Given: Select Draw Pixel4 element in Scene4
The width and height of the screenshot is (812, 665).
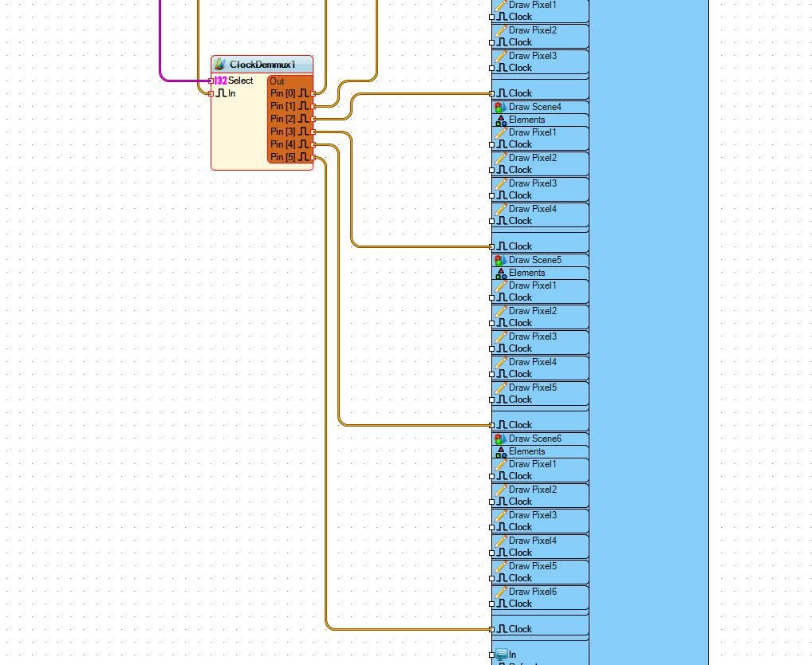Looking at the screenshot, I should pyautogui.click(x=540, y=214).
